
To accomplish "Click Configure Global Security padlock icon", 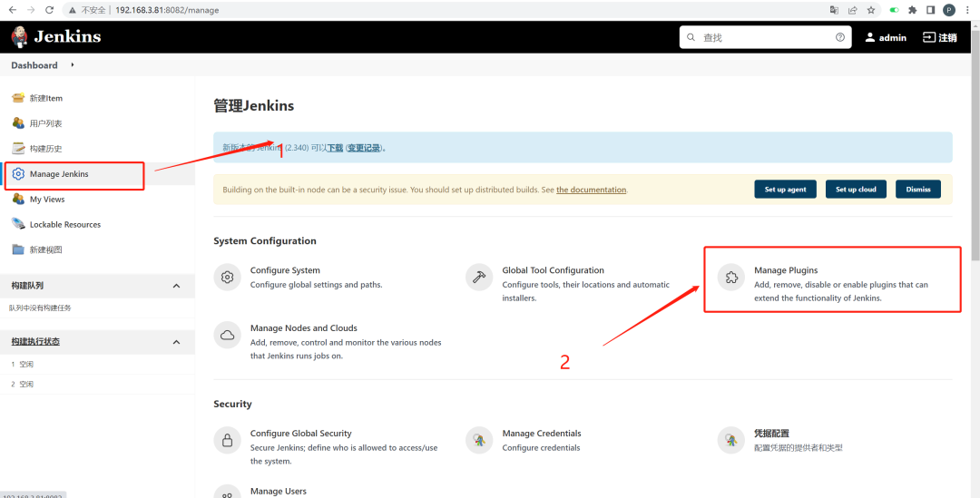I will coord(228,440).
